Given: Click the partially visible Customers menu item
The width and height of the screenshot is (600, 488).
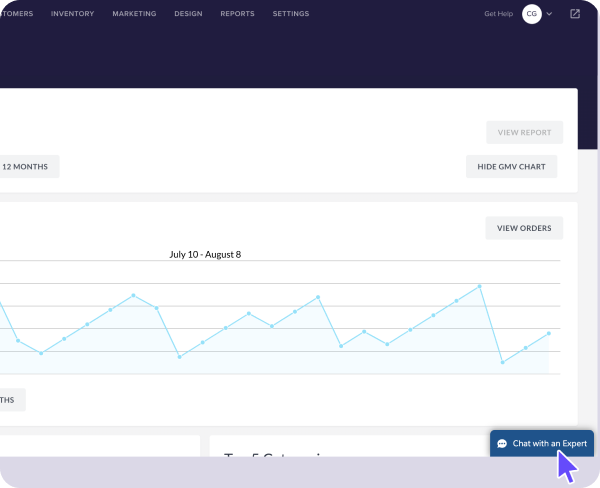Looking at the screenshot, I should click(15, 14).
